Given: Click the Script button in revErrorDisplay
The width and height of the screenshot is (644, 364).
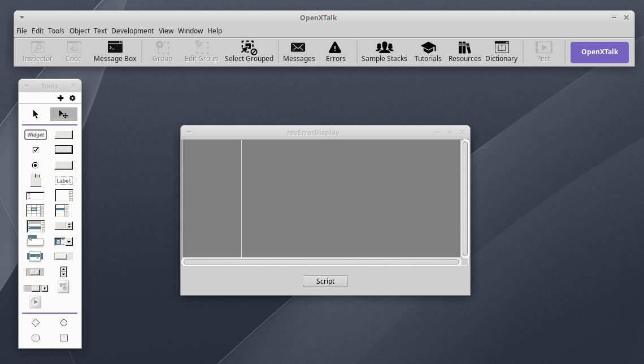Looking at the screenshot, I should coord(325,281).
